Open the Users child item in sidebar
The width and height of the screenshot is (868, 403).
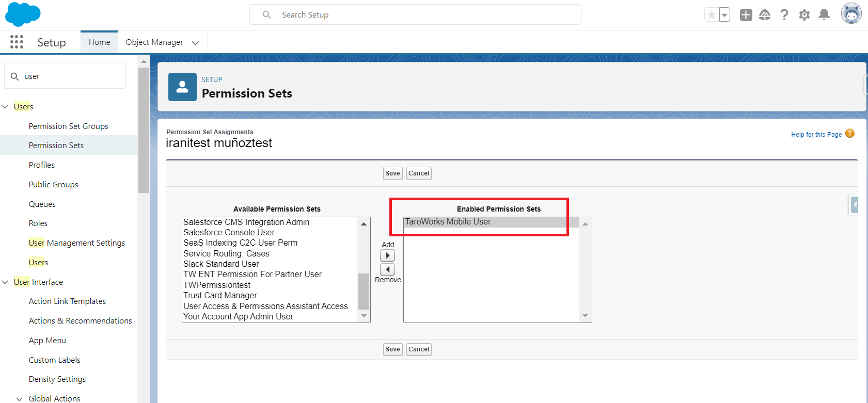pos(38,263)
